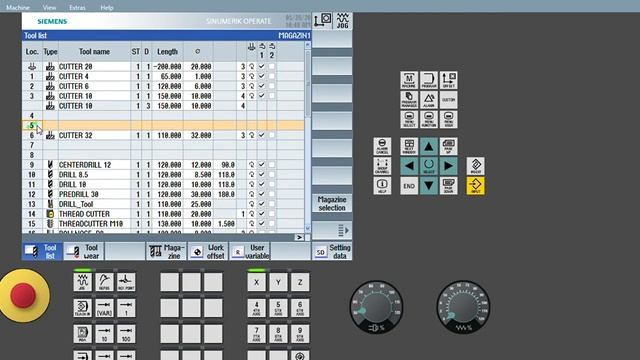
Task: Select the 5th axis key
Action: pos(278,308)
